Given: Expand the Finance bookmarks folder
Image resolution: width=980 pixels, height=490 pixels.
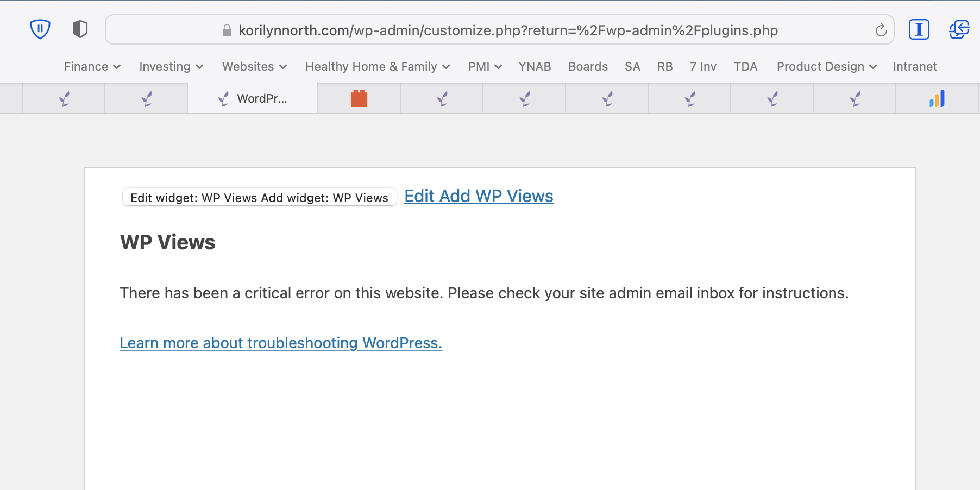Looking at the screenshot, I should (92, 66).
